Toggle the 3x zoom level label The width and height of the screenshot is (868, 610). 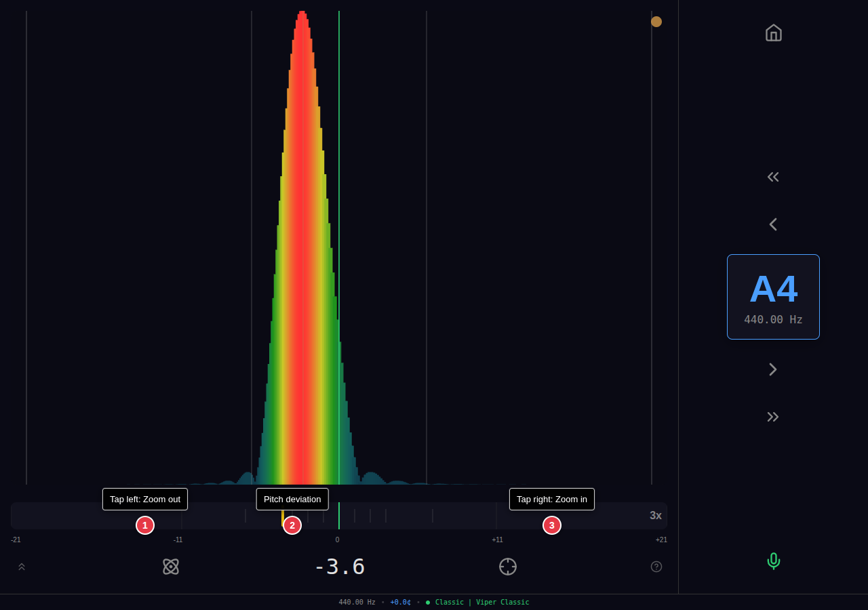pos(655,515)
